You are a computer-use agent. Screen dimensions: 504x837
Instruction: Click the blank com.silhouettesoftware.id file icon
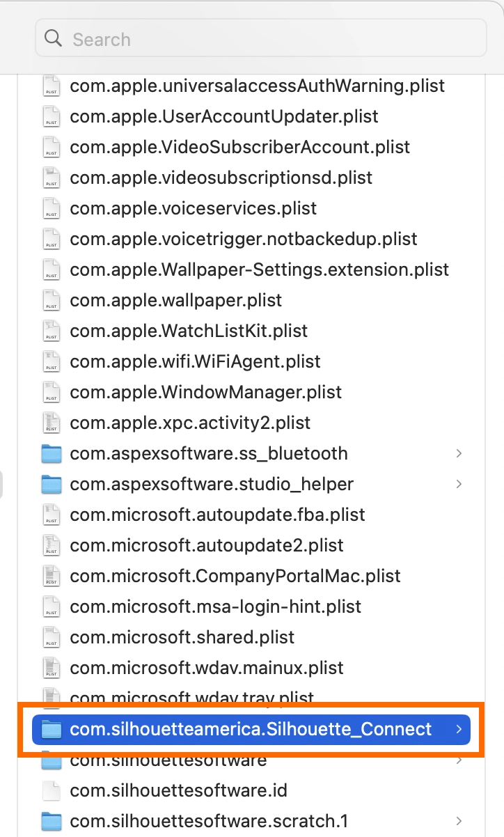(52, 791)
